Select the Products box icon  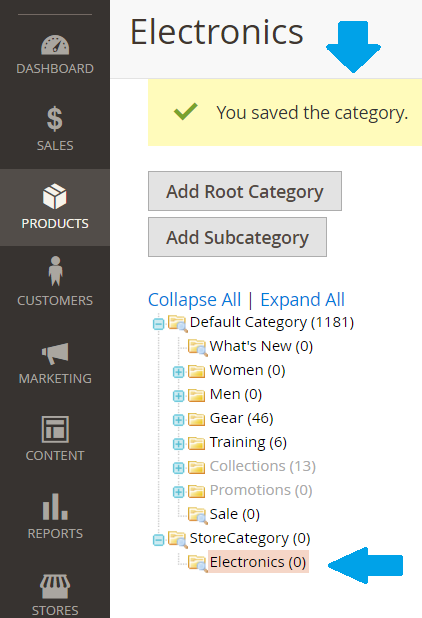click(55, 196)
